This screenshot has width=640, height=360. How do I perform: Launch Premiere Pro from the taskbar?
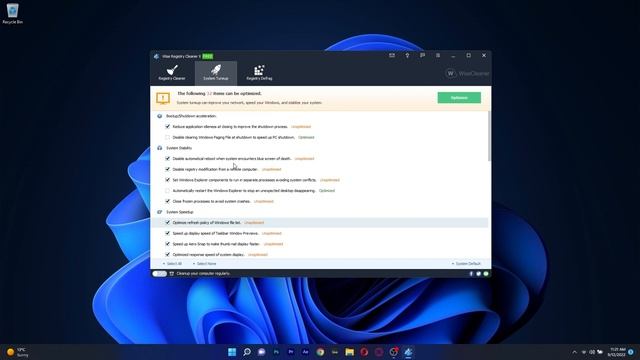click(x=291, y=352)
